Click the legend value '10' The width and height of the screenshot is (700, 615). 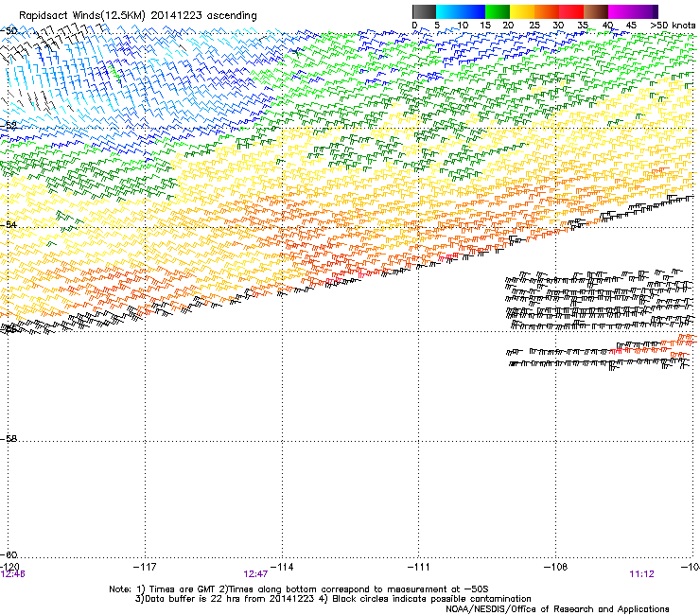pyautogui.click(x=463, y=26)
